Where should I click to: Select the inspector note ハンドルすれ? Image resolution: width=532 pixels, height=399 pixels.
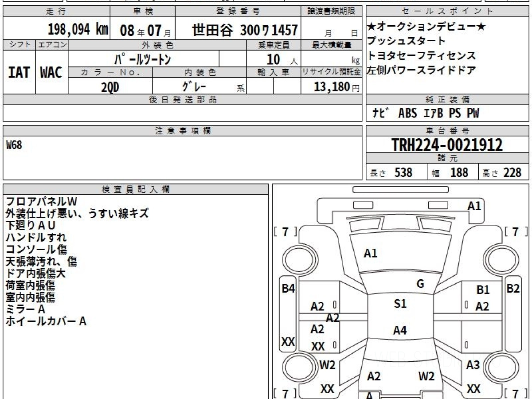36,237
